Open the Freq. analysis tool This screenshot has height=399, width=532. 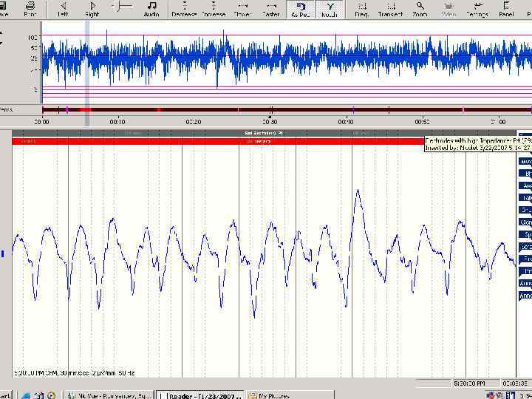pyautogui.click(x=361, y=9)
